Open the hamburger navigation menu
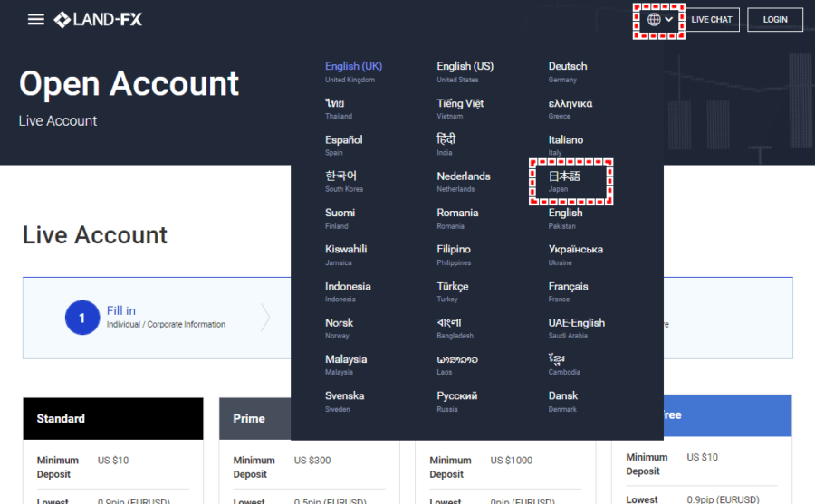Viewport: 815px width, 504px height. [x=36, y=20]
